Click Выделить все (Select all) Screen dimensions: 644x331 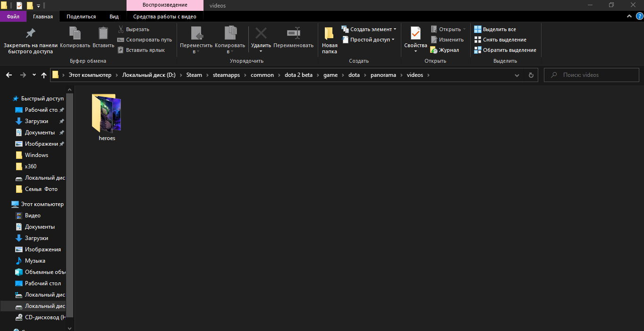495,29
